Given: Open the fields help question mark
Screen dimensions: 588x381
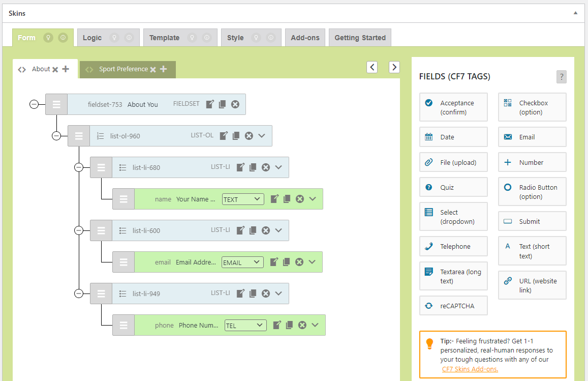Looking at the screenshot, I should 561,77.
